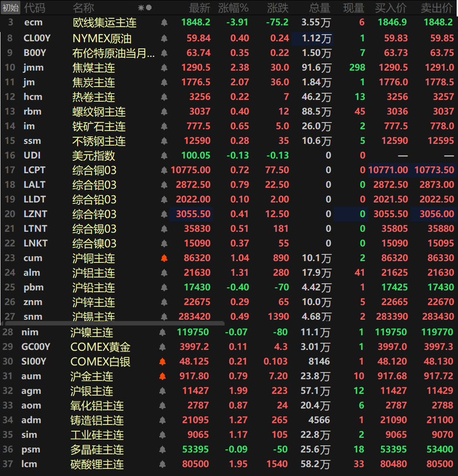Screen dimensions: 458x476
Task: Open the 螺纹钢主连 contract row
Action: pyautogui.click(x=99, y=112)
